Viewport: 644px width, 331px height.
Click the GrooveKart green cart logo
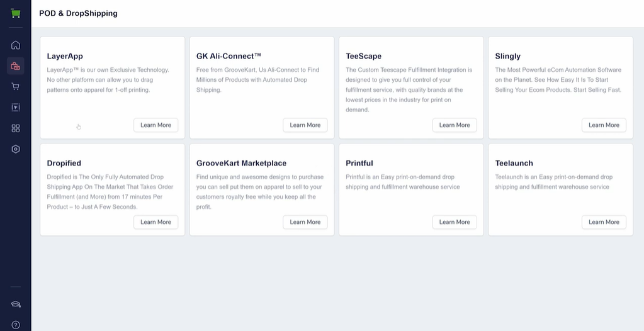[x=15, y=13]
